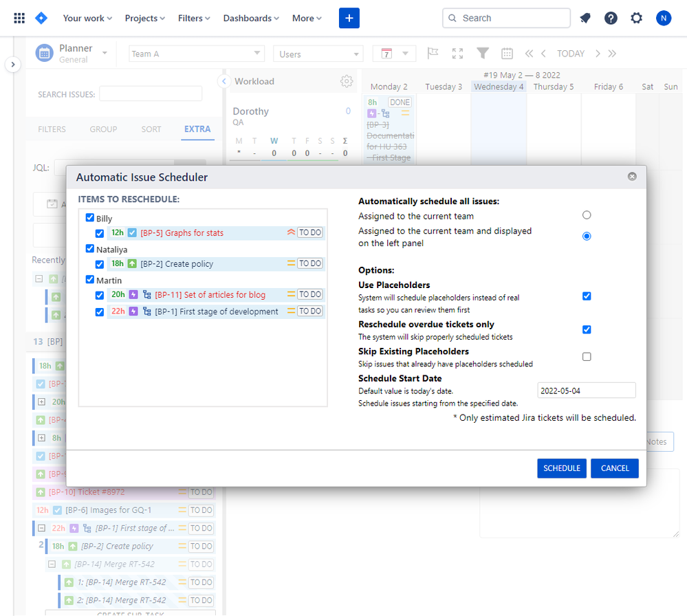This screenshot has width=687, height=616.
Task: Open the Jira settings gear icon
Action: tap(637, 18)
